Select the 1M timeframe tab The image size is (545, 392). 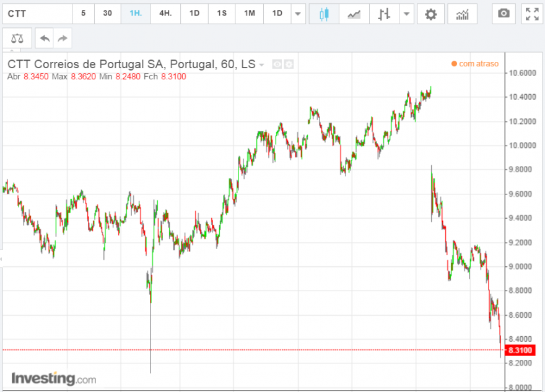coord(249,14)
